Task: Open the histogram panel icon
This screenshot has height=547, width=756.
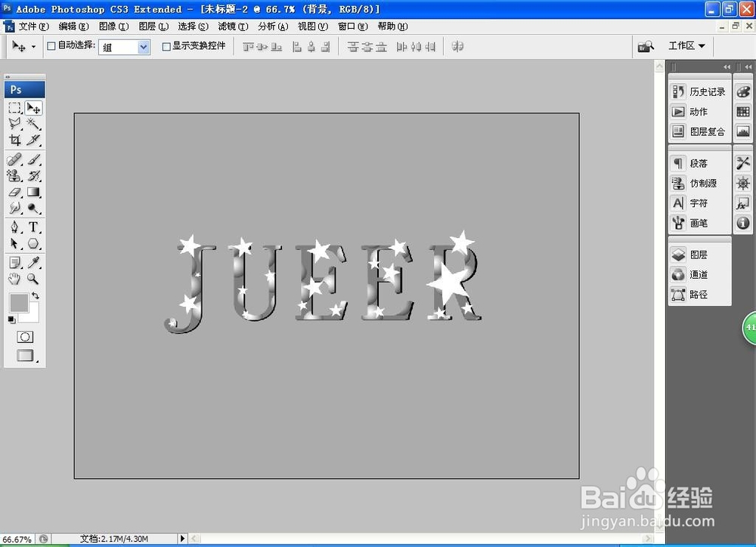Action: click(x=743, y=131)
